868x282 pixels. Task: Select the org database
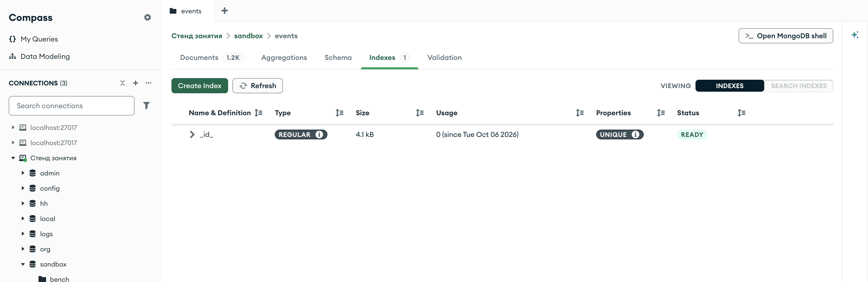point(45,249)
